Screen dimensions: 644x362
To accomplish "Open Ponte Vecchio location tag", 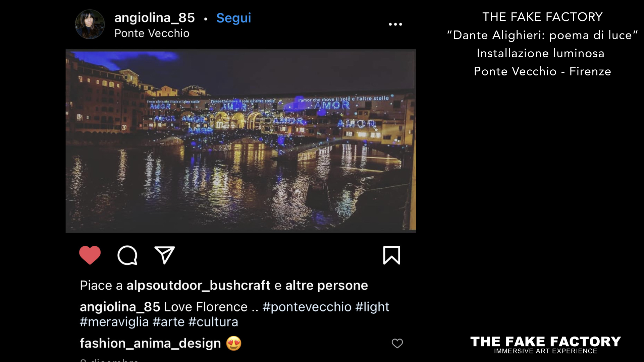I will pos(152,33).
